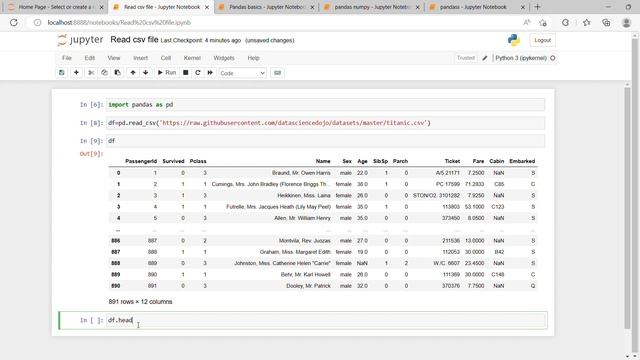The width and height of the screenshot is (640, 360).
Task: Toggle read aloud icon in address bar
Action: (x=527, y=22)
